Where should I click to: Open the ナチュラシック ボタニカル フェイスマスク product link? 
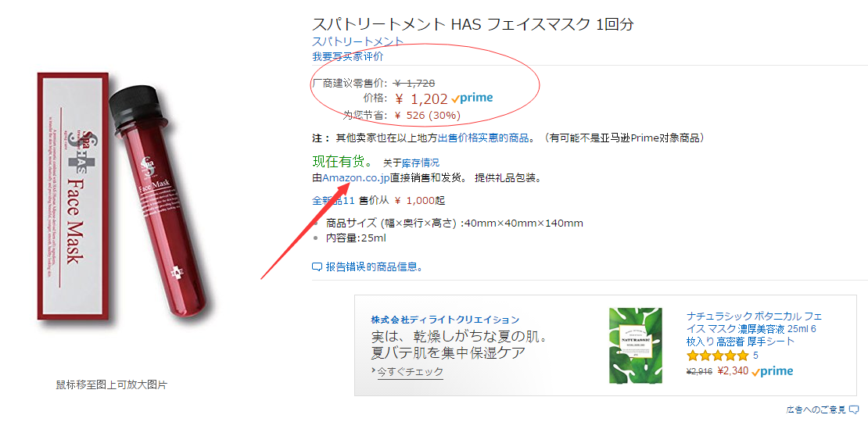tap(754, 328)
